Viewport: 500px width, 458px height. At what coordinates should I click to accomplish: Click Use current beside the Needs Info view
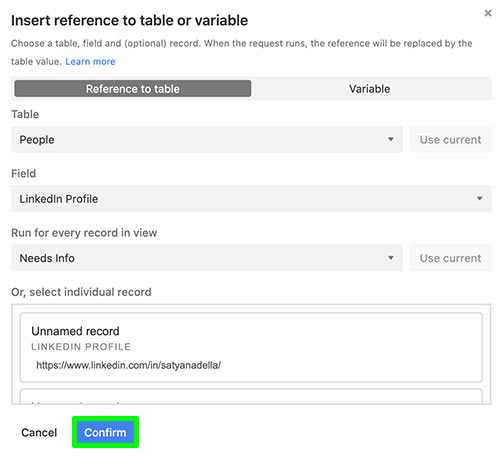point(450,258)
